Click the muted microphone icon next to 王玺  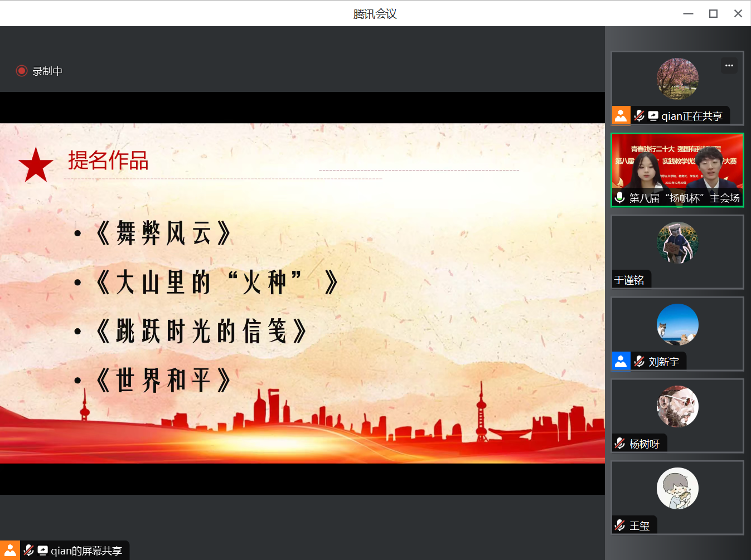coord(619,524)
